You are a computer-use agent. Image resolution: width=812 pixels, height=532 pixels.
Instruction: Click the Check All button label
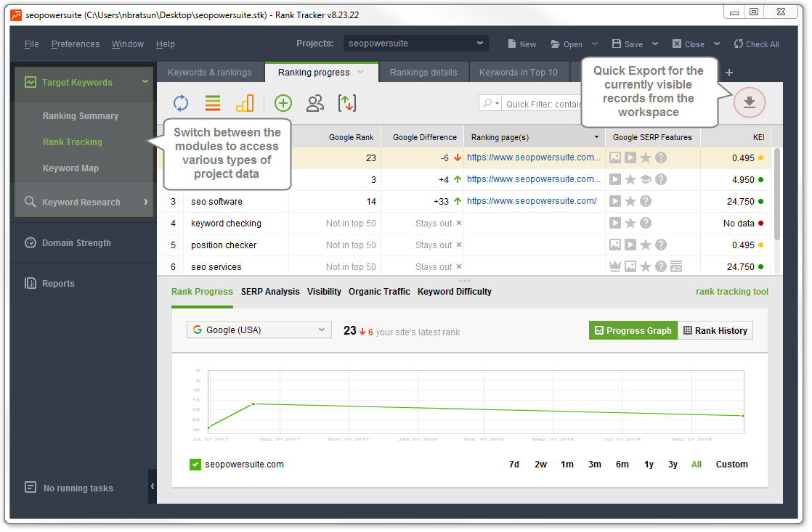click(x=763, y=44)
